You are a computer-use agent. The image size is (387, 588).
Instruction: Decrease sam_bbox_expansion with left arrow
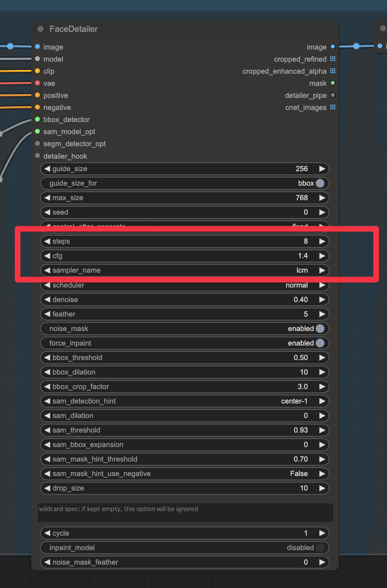[x=47, y=445]
